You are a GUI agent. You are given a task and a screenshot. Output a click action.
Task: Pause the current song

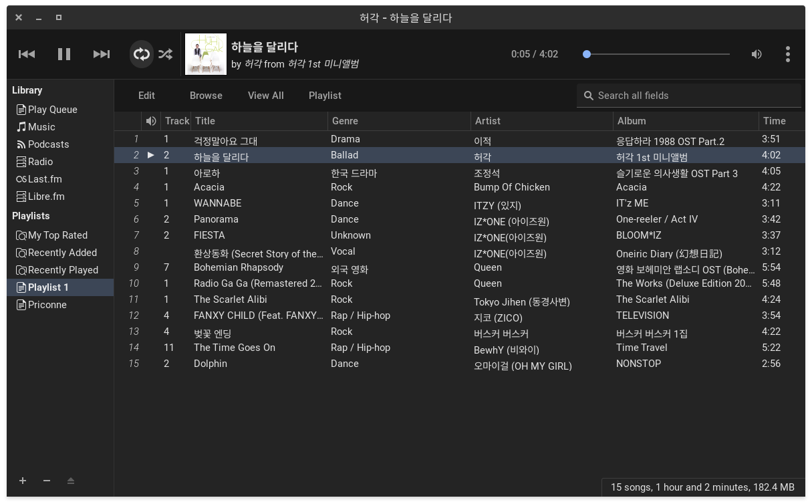64,54
